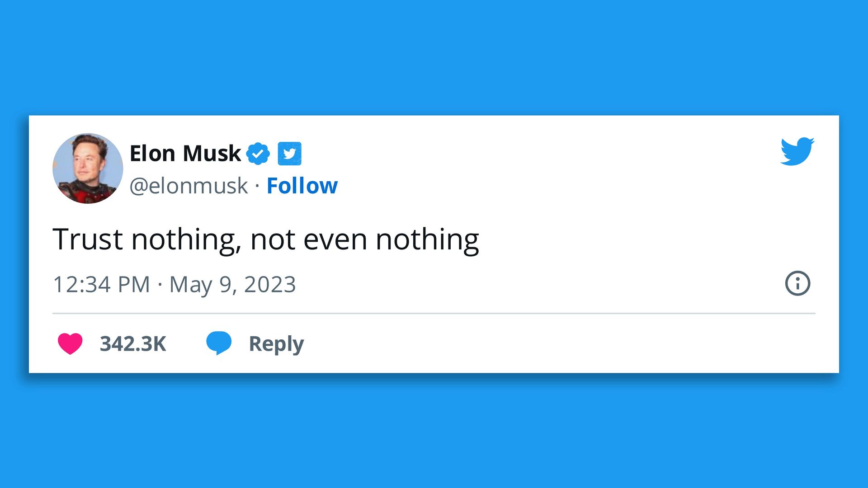Viewport: 868px width, 488px height.
Task: Click the square Twitter affiliate badge
Action: coord(289,154)
